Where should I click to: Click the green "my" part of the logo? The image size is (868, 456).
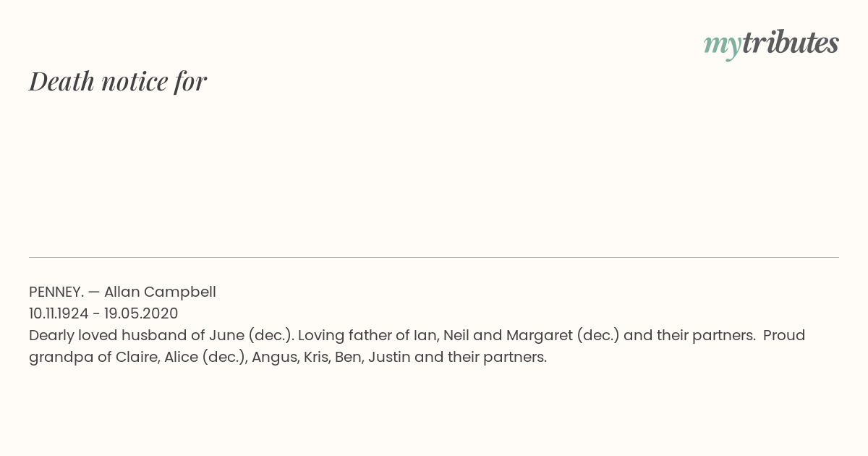(x=722, y=46)
